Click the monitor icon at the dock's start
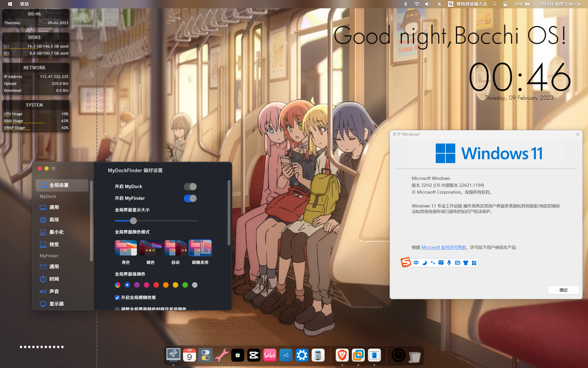588x368 pixels. point(173,355)
